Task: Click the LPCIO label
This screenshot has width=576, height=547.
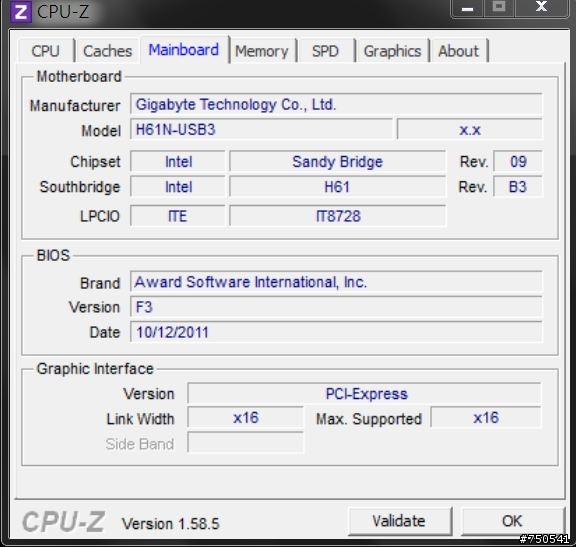Action: 100,216
